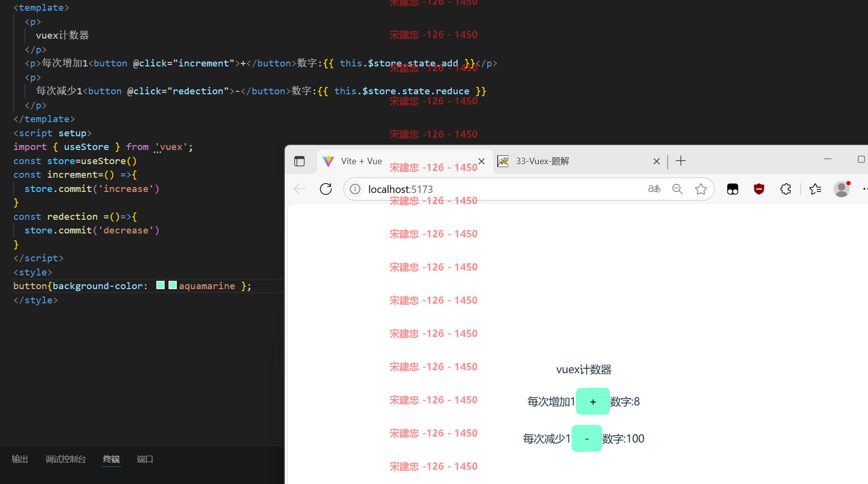Click the 'decrease' commit string
This screenshot has height=484, width=868.
[x=126, y=231]
